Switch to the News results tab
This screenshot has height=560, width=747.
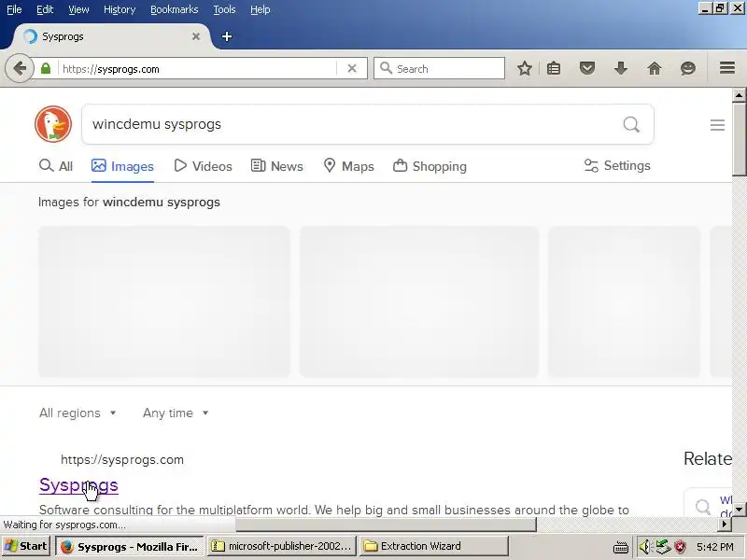coord(276,166)
